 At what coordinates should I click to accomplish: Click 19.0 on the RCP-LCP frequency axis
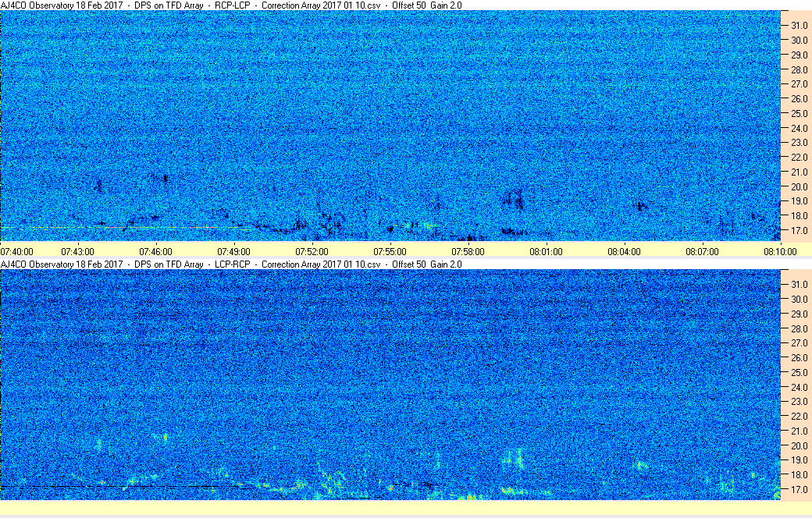coord(799,201)
